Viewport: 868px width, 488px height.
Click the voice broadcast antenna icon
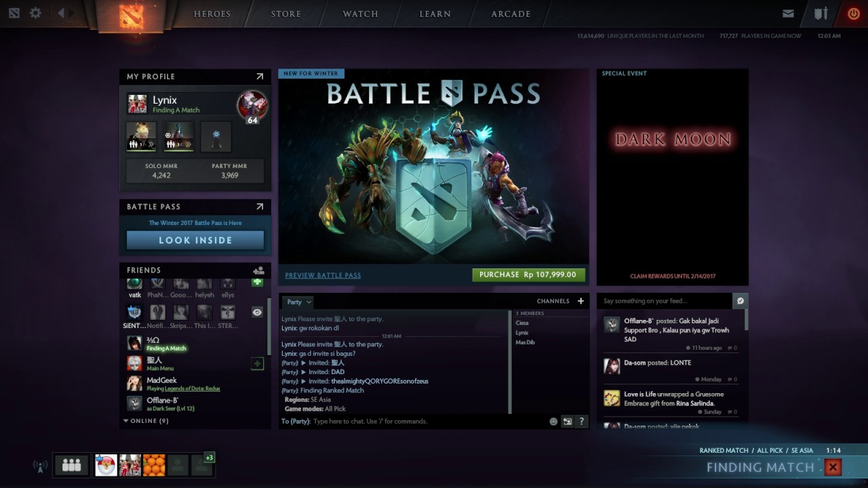pos(39,466)
